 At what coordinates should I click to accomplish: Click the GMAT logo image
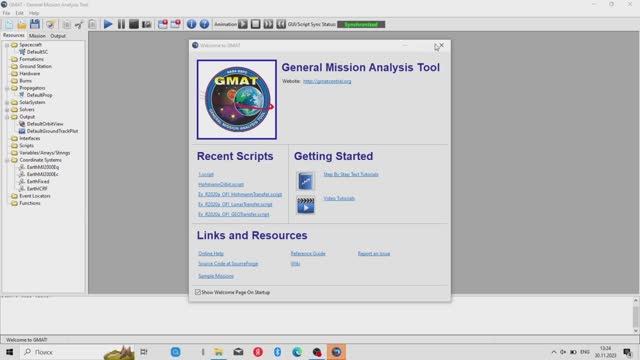pos(237,100)
